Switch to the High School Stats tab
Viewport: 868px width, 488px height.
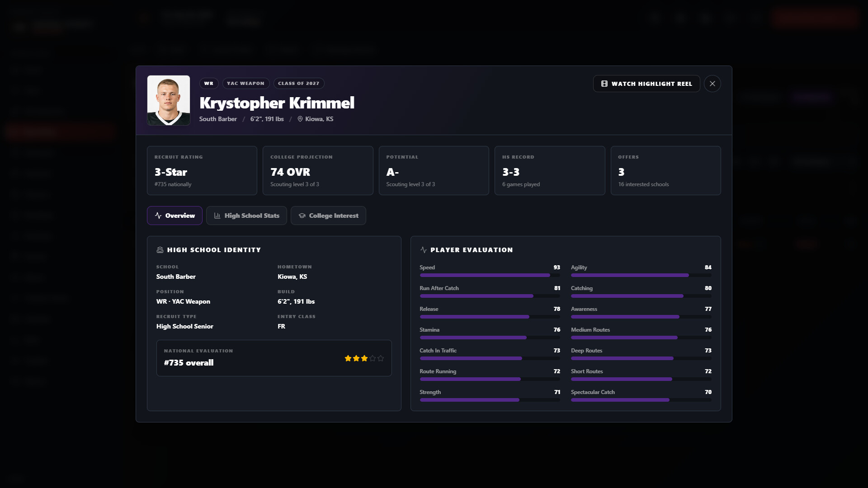point(246,216)
